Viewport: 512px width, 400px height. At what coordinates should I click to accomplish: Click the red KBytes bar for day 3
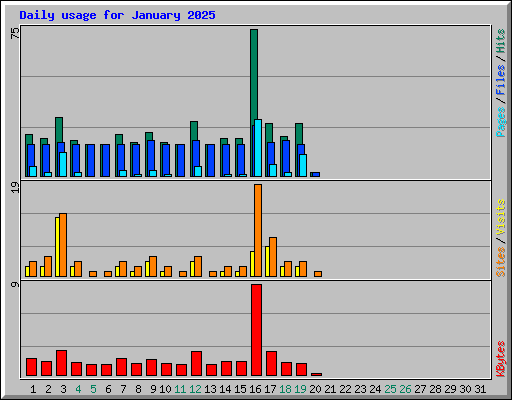61,363
